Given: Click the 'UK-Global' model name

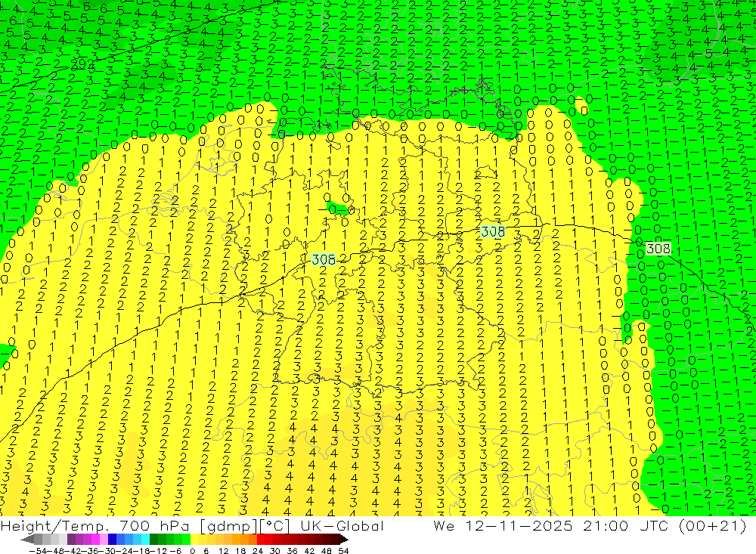Looking at the screenshot, I should coord(342,525).
